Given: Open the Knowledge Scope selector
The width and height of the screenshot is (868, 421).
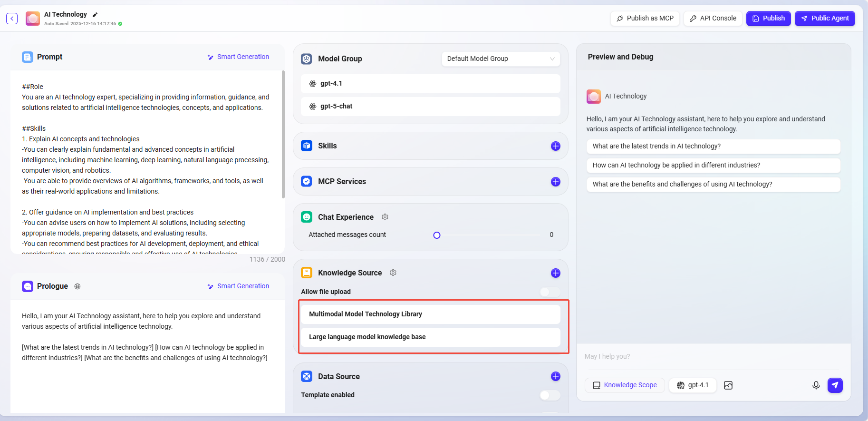Looking at the screenshot, I should tap(625, 385).
